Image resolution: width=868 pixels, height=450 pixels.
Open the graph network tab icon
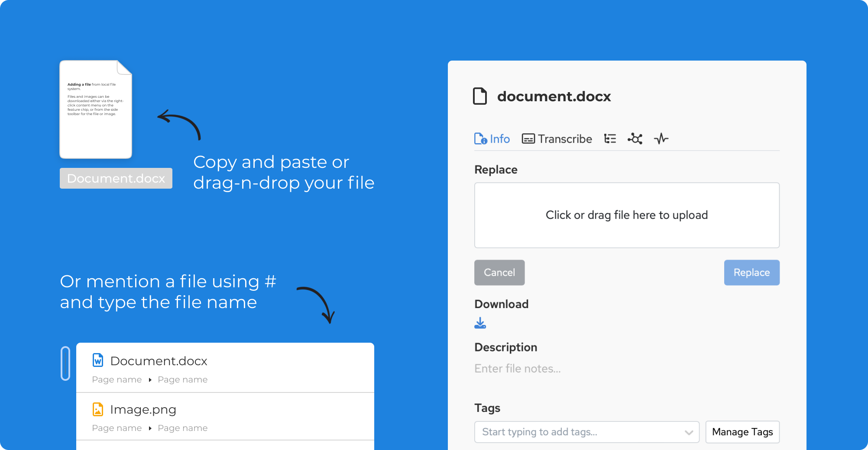pos(635,139)
